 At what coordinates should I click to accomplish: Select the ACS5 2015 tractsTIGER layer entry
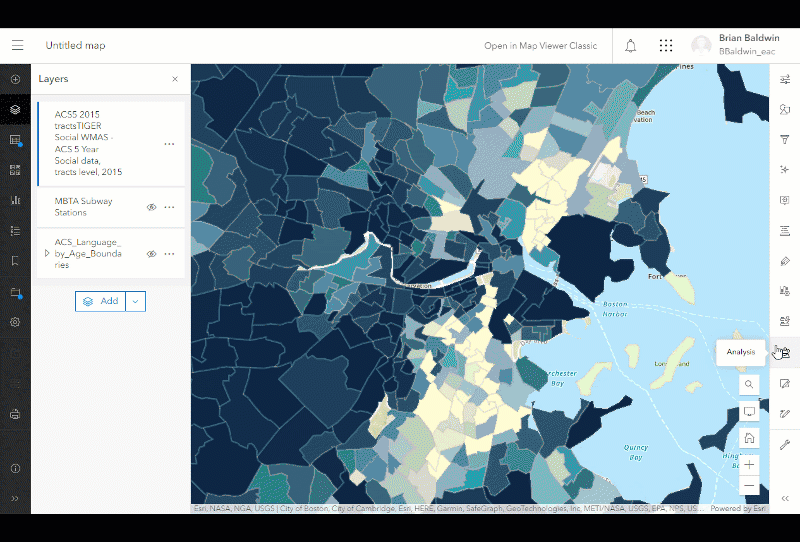click(111, 143)
